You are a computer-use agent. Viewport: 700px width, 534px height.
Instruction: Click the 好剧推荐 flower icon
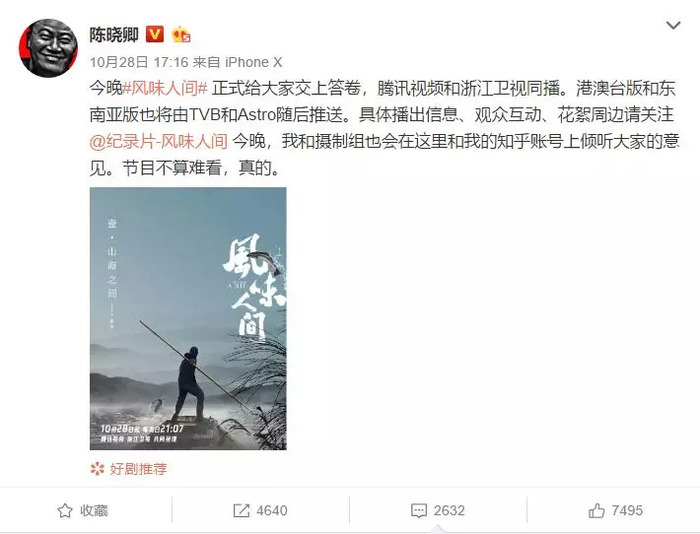pyautogui.click(x=97, y=469)
